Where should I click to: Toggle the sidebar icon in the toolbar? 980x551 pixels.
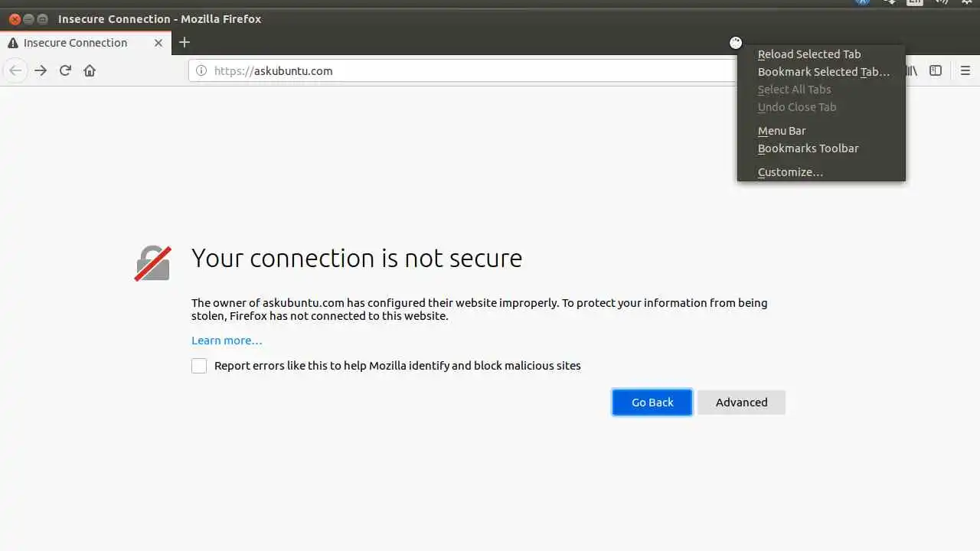(x=936, y=70)
